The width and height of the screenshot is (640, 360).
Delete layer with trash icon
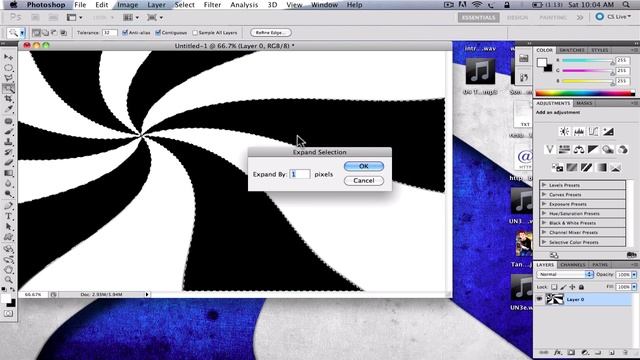click(625, 352)
